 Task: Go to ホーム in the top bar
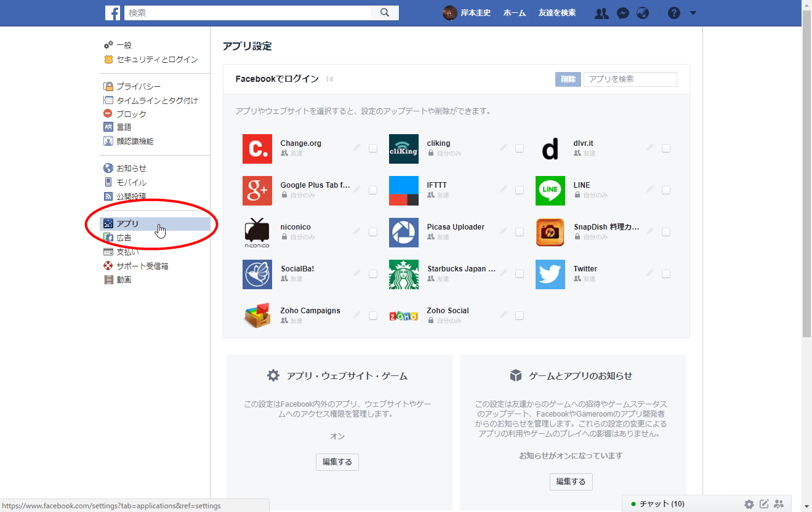[515, 13]
